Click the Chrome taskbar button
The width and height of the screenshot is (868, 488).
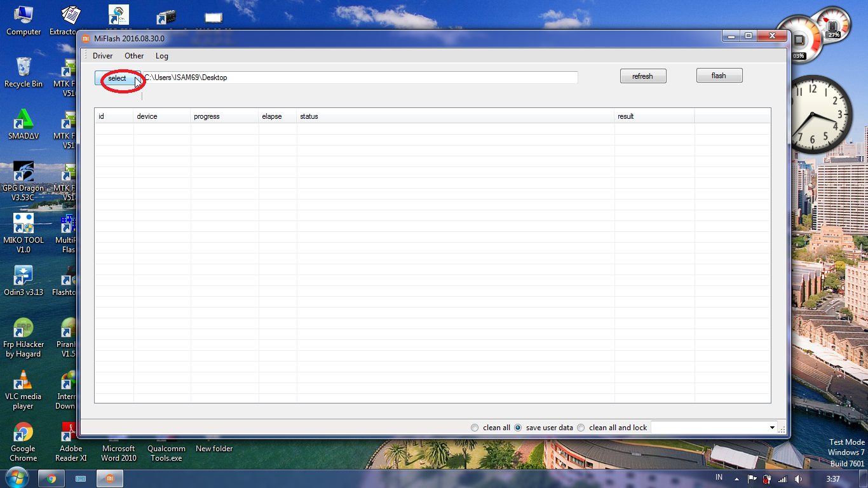pos(51,478)
